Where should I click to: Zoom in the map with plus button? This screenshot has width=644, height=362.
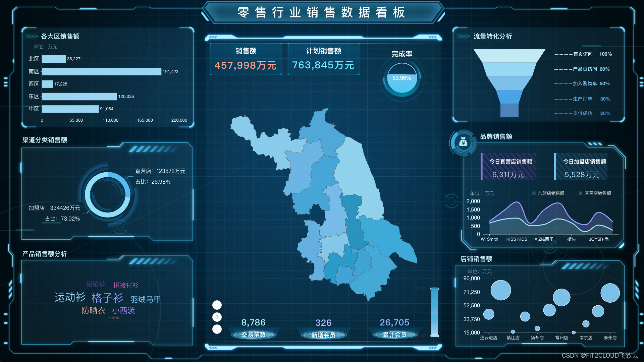[x=217, y=305]
